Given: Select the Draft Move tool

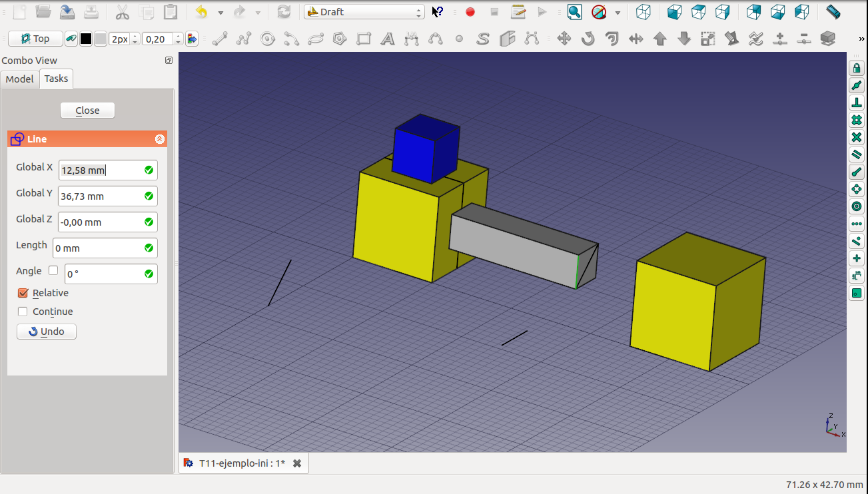Looking at the screenshot, I should 564,39.
